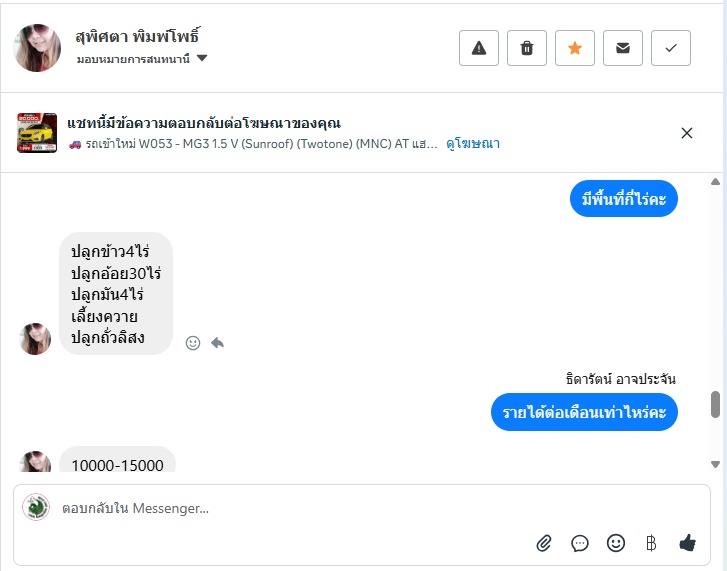The image size is (727, 571).
Task: Click the baht payment request icon
Action: [651, 543]
